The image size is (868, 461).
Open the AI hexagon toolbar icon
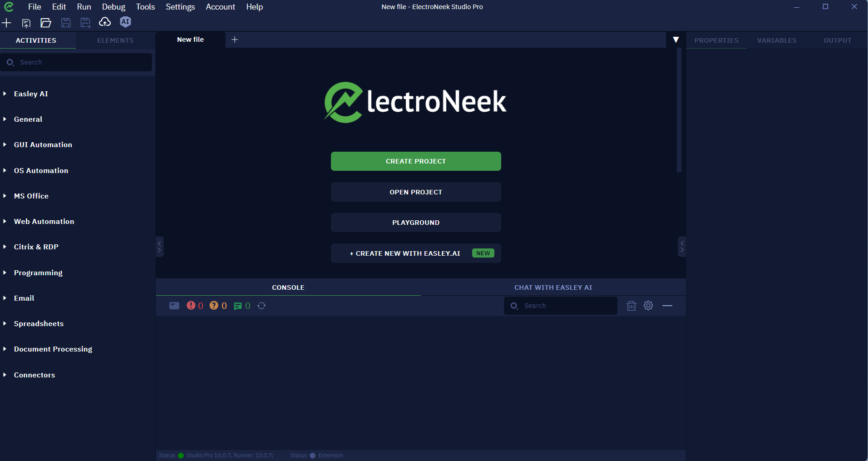[x=125, y=22]
